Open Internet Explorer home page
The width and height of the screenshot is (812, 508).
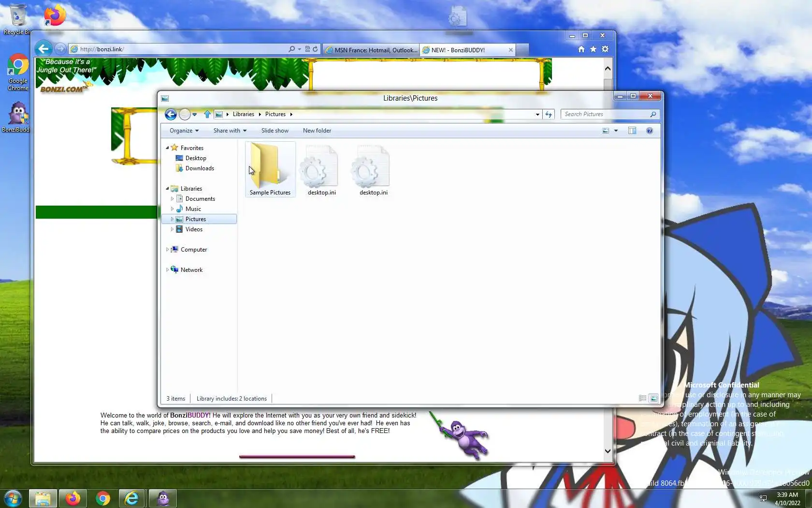point(581,49)
